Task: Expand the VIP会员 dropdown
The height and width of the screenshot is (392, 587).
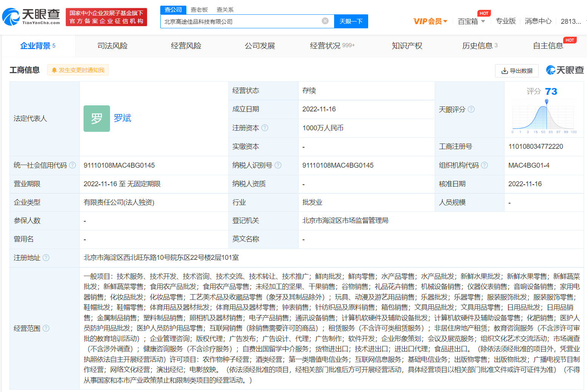Action: click(430, 21)
